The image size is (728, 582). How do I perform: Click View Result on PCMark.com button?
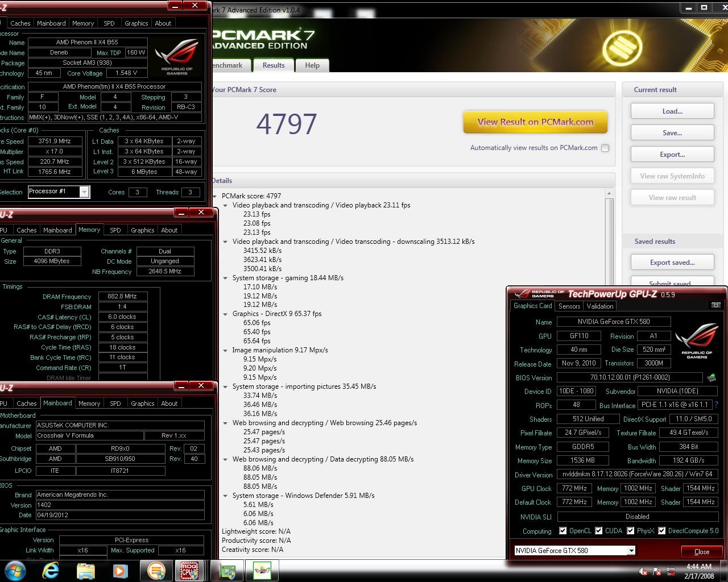[x=535, y=122]
